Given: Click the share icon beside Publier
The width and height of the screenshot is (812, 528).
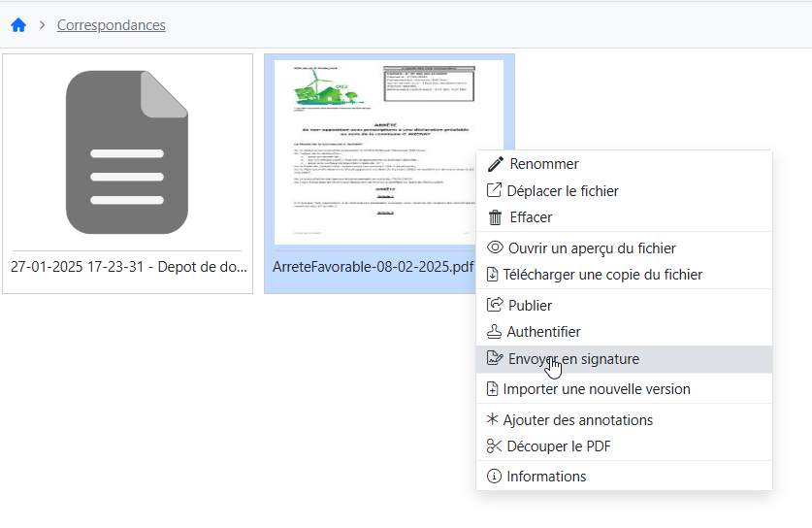Looking at the screenshot, I should coord(495,306).
